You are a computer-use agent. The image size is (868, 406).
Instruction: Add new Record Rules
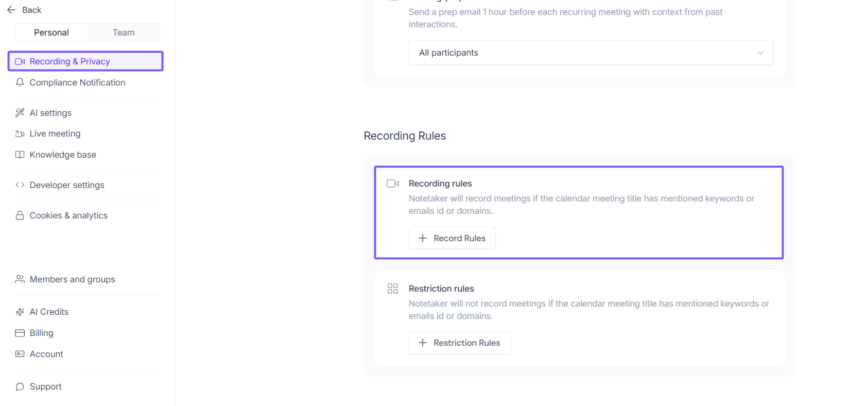[452, 238]
